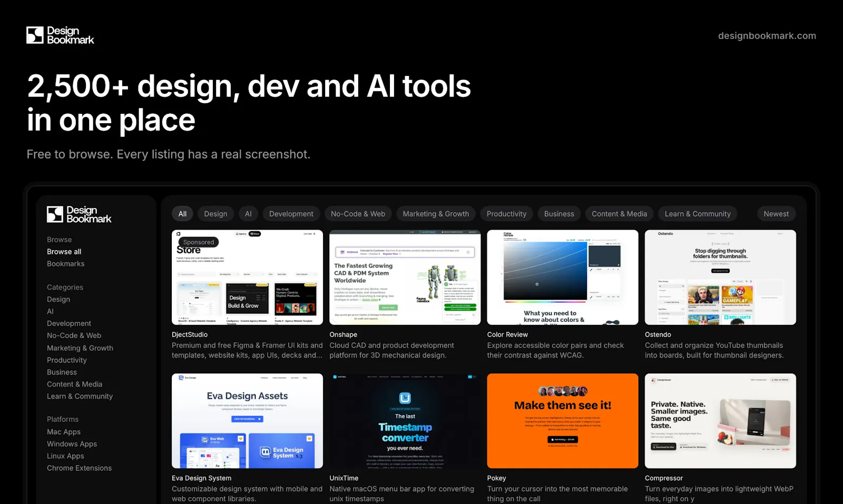843x504 pixels.
Task: Filter by Productivity tab
Action: pos(506,214)
